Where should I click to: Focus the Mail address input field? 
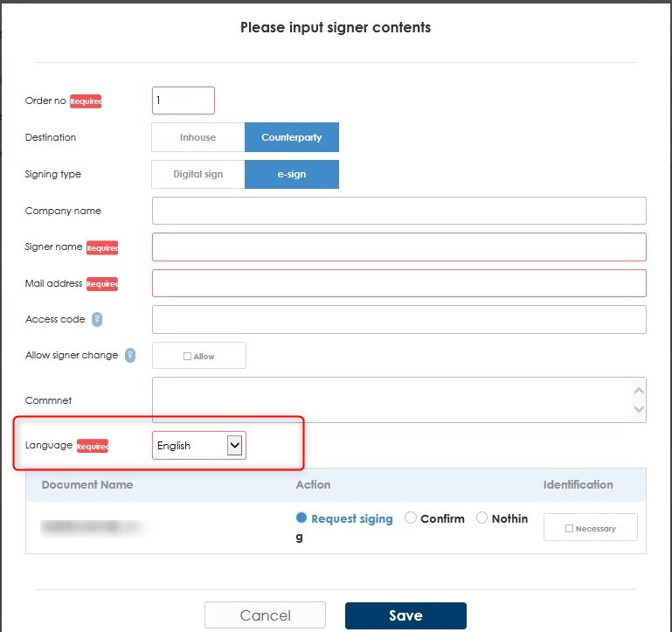pos(398,283)
